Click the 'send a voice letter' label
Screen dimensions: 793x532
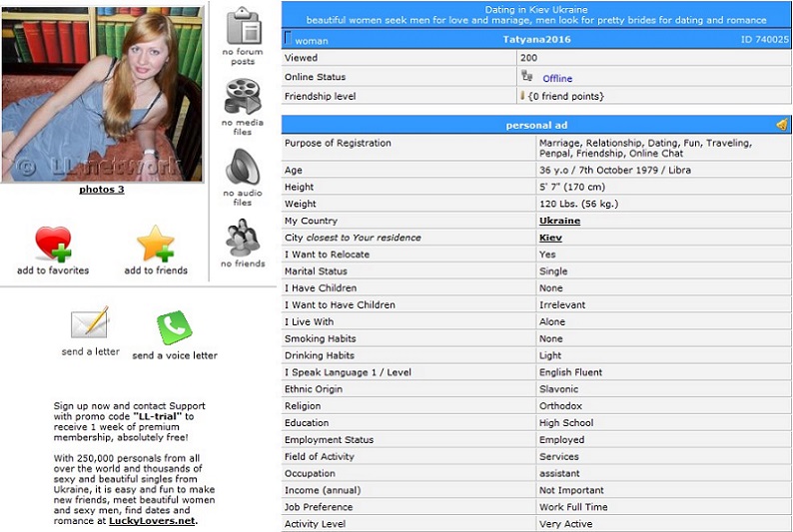(x=175, y=355)
